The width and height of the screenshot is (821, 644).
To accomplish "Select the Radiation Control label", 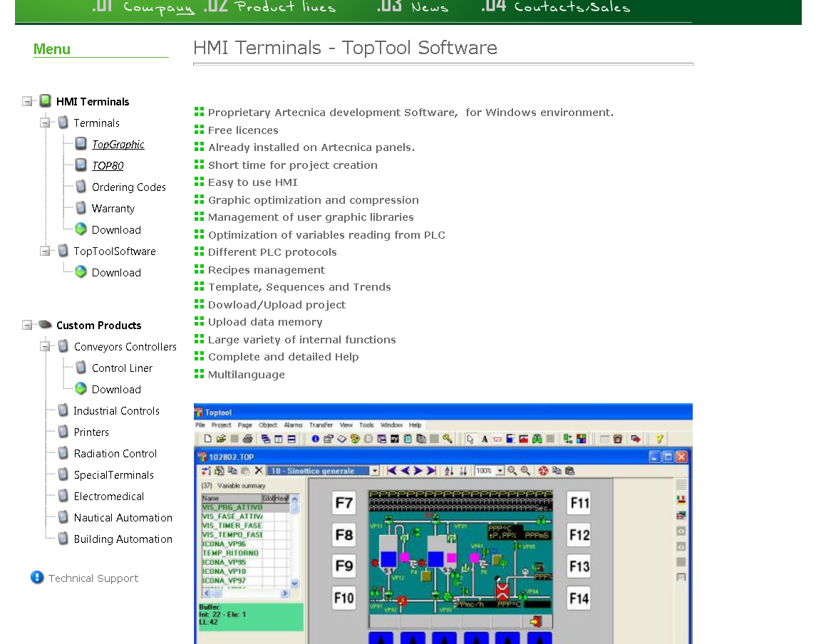I will pyautogui.click(x=115, y=453).
